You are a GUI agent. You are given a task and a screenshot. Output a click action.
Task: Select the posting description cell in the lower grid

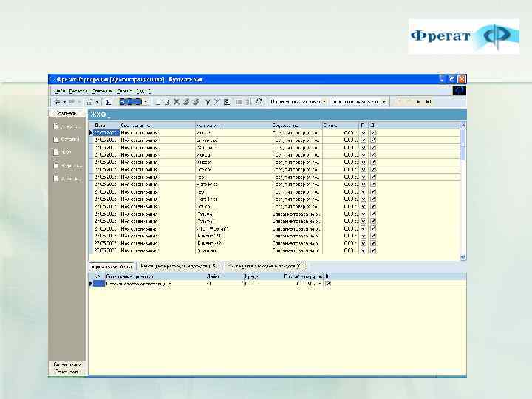tap(155, 284)
